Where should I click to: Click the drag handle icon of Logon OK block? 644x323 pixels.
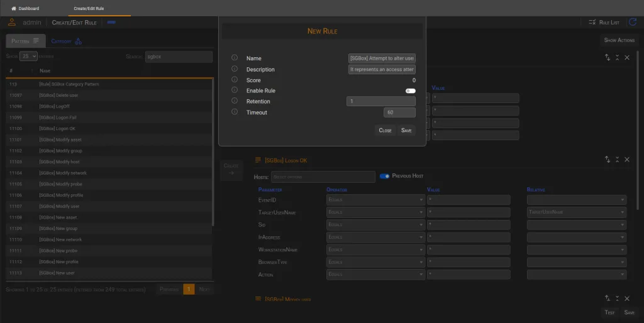point(258,160)
